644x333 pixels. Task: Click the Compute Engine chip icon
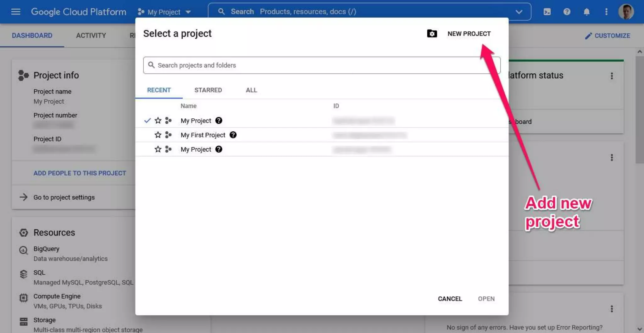point(24,298)
